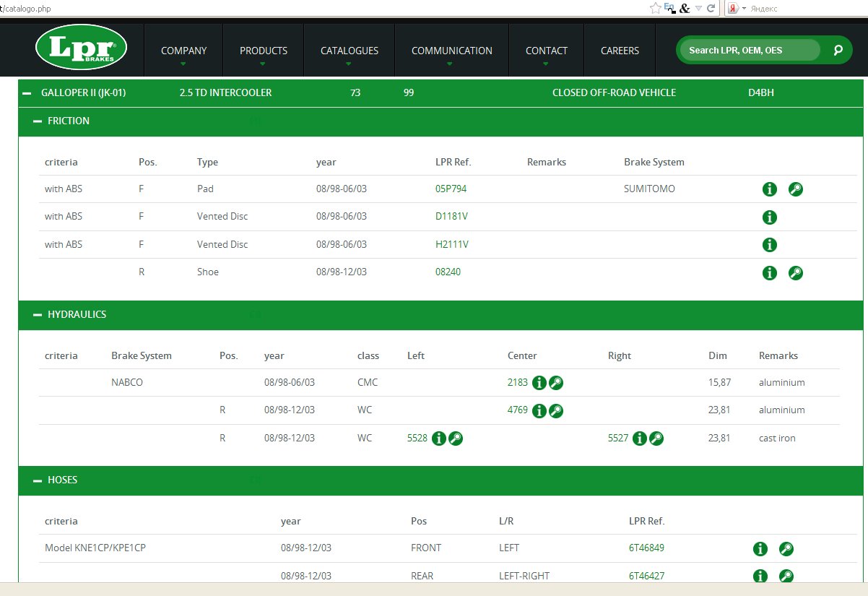Open the COMPANY menu
868x596 pixels.
(183, 51)
